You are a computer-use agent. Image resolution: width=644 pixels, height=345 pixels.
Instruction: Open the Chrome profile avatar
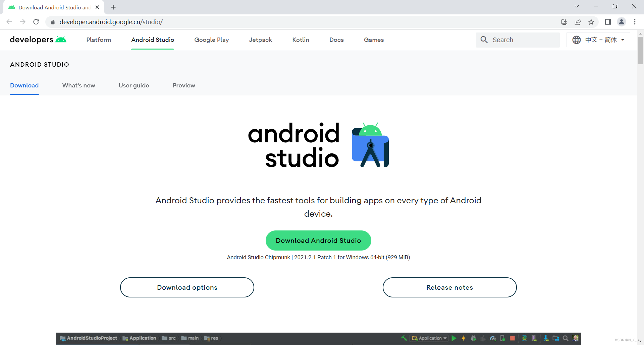pyautogui.click(x=622, y=22)
